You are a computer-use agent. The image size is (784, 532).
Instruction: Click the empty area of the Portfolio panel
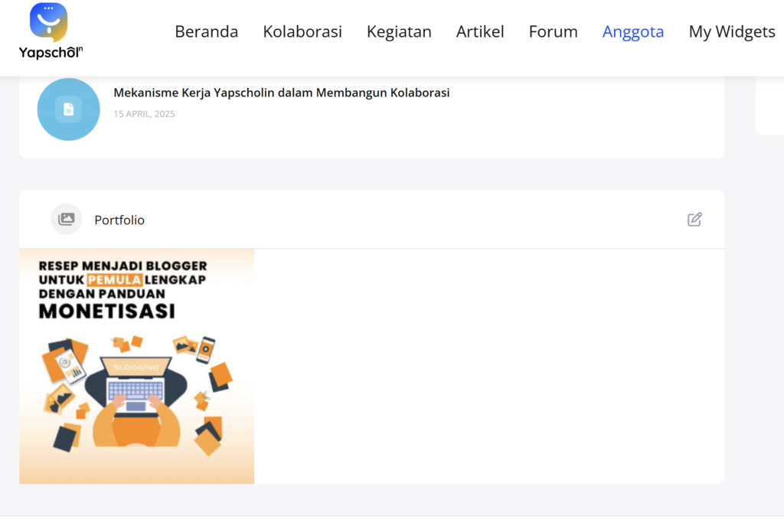490,367
